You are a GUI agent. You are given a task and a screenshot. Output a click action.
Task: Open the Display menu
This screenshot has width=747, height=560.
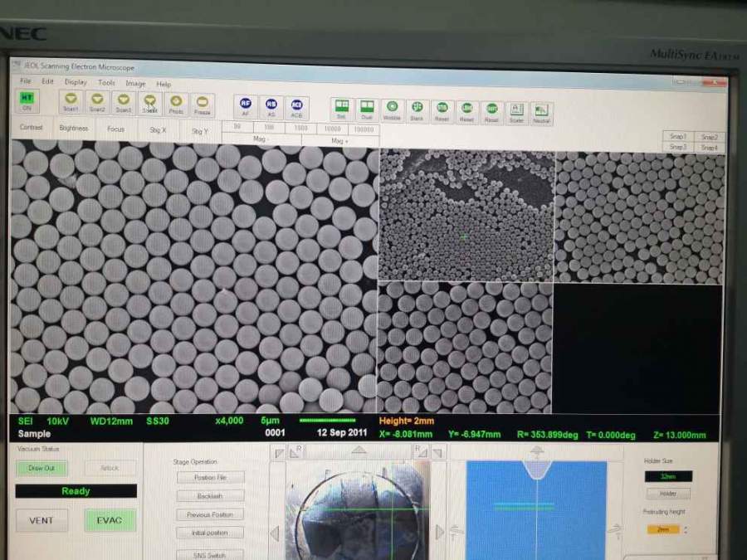pos(76,82)
